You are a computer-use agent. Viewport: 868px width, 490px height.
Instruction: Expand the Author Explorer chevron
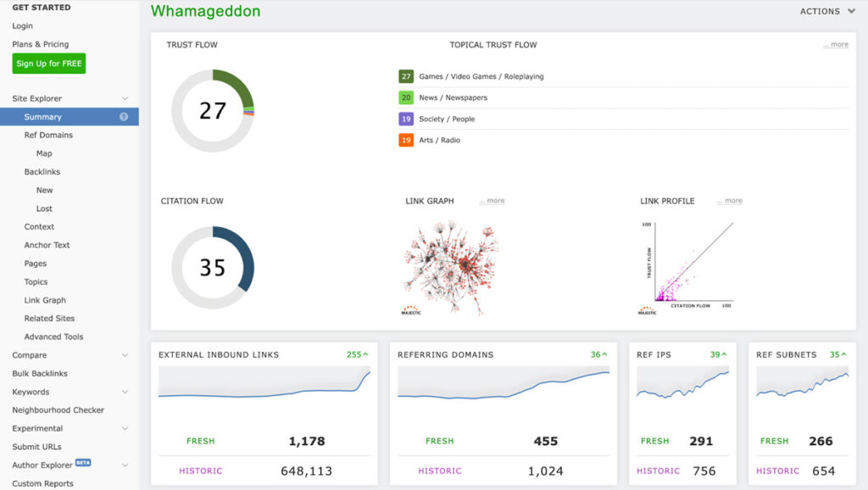coord(125,465)
